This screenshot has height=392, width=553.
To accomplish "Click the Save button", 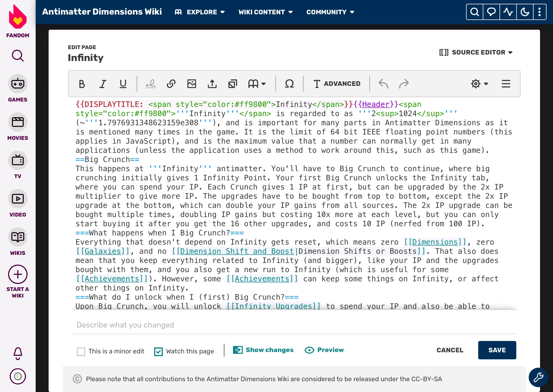I will click(x=497, y=350).
